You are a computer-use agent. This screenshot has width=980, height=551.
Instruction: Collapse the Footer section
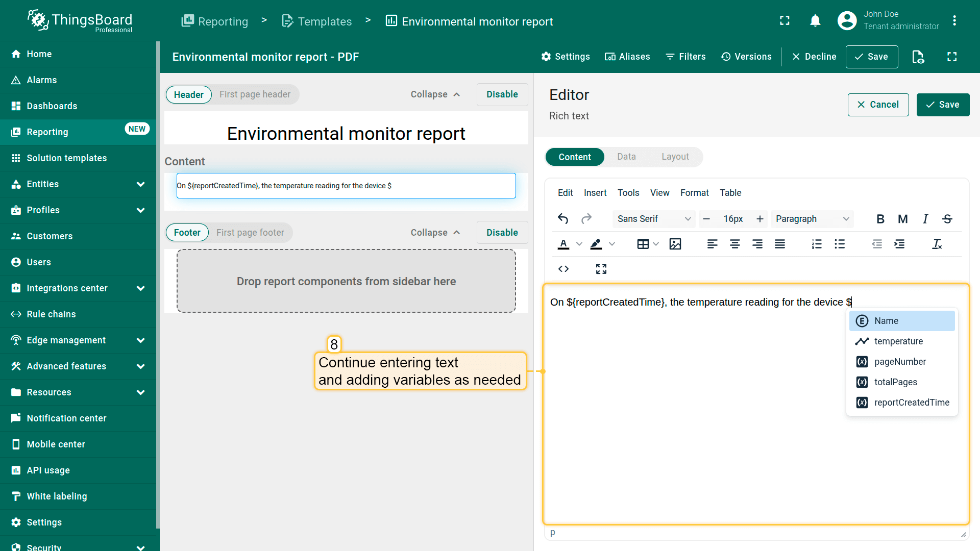[x=435, y=233]
